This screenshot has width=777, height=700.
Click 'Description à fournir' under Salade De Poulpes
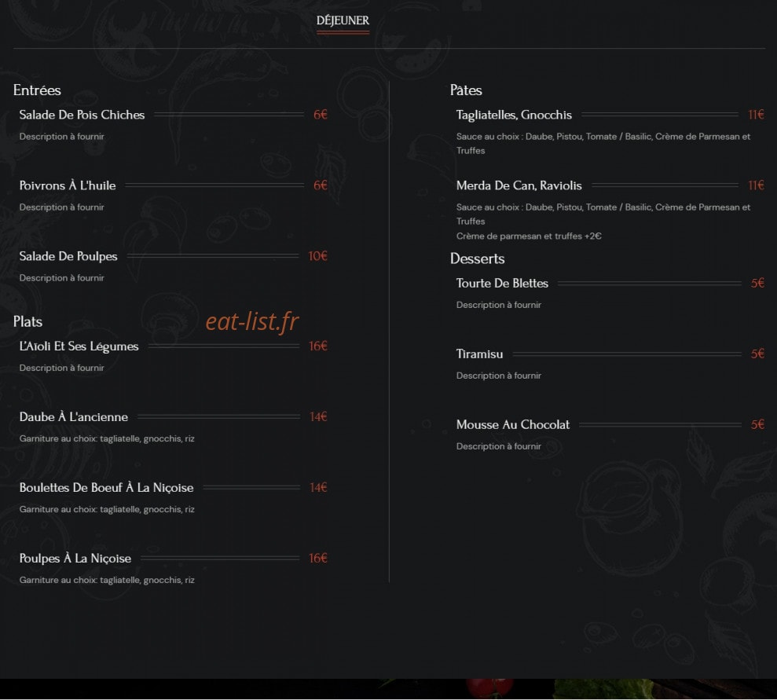pyautogui.click(x=62, y=278)
